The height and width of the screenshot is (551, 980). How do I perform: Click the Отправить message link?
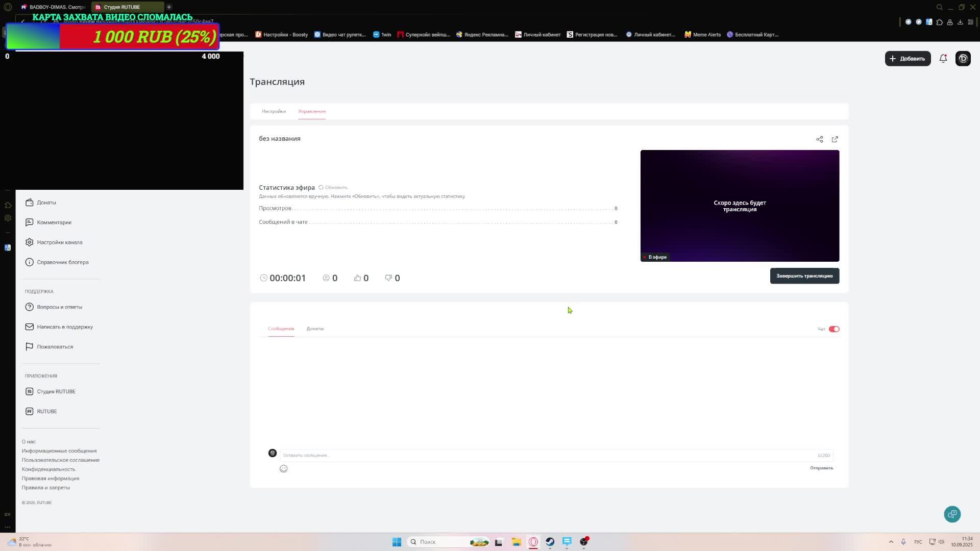[x=821, y=468]
